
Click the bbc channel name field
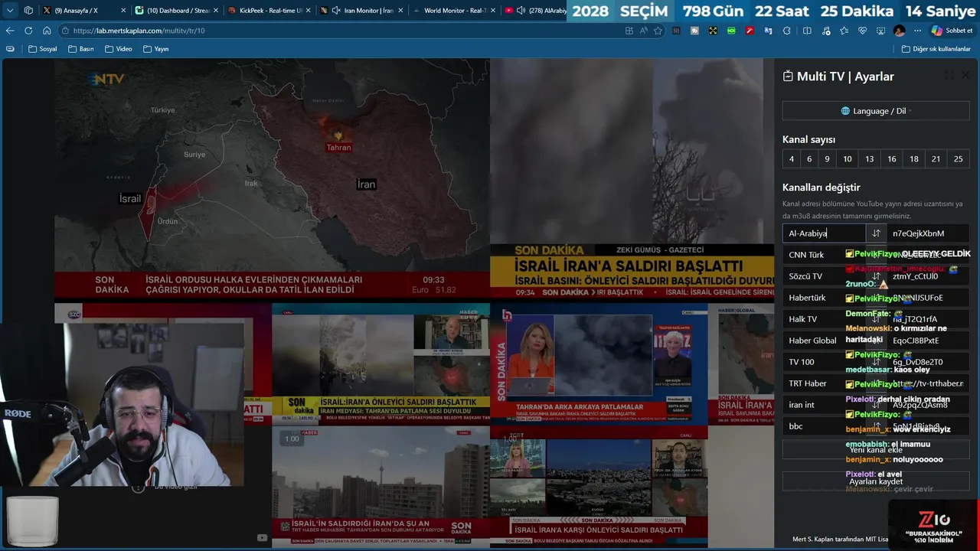pos(824,426)
